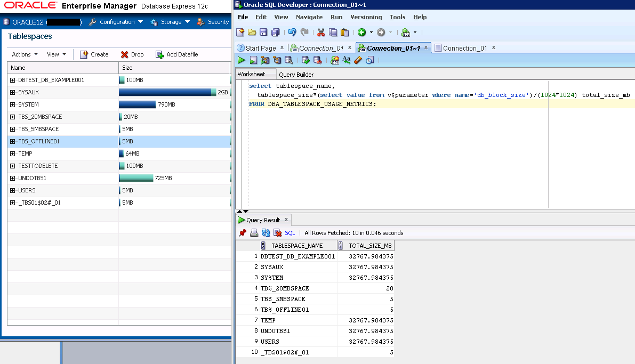Sort by the TABLESPACE_NAME column header
Screen dimensions: 635x364
point(297,246)
